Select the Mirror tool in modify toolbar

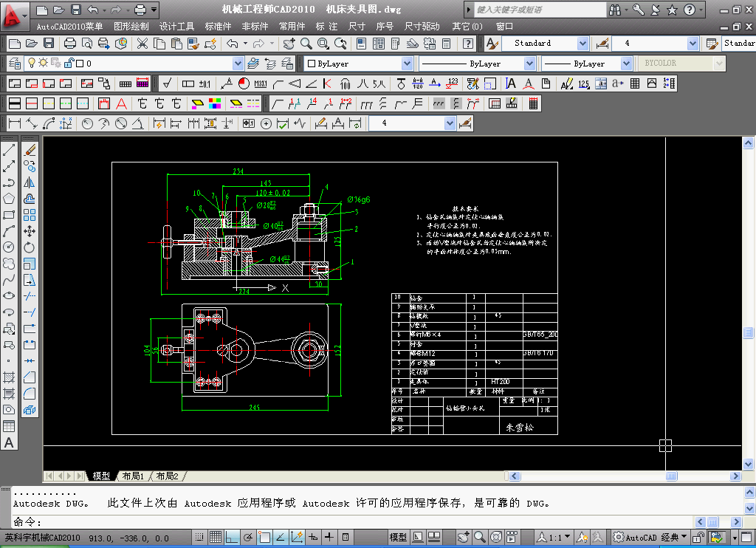[x=30, y=183]
